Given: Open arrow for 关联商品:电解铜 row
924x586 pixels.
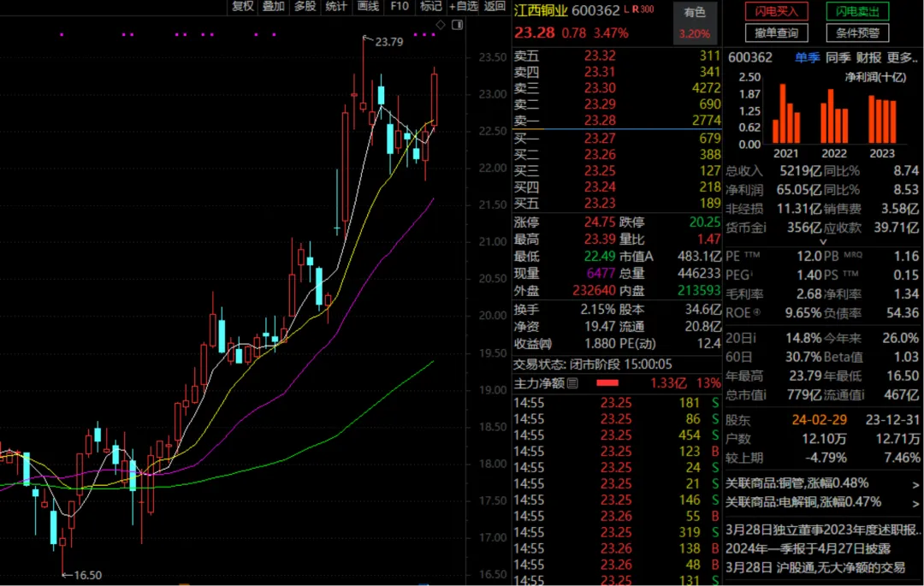Looking at the screenshot, I should pos(915,504).
